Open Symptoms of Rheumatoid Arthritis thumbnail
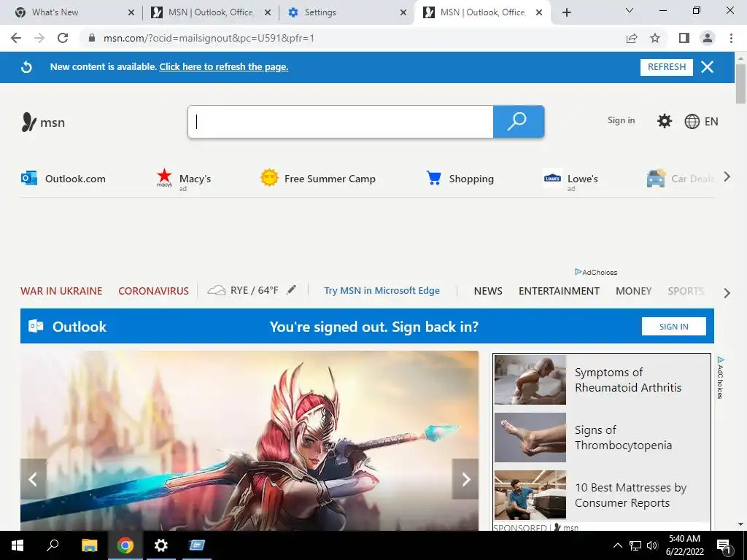 point(530,380)
